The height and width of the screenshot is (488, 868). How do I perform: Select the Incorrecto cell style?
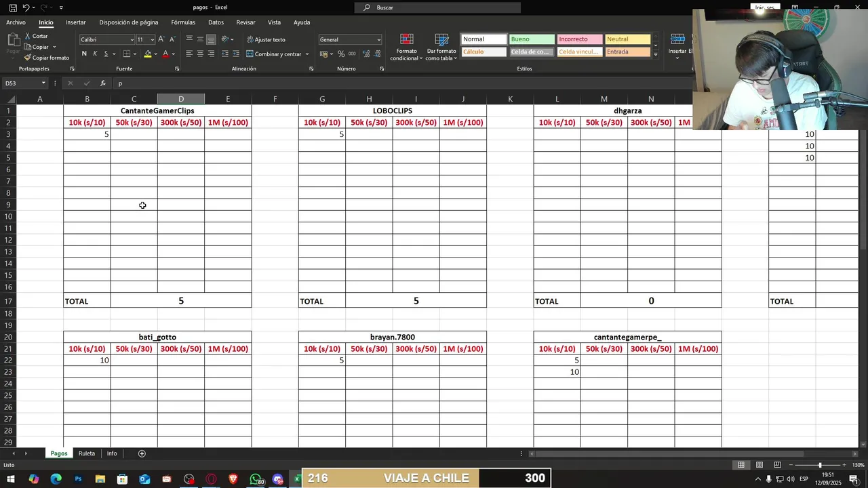tap(580, 39)
